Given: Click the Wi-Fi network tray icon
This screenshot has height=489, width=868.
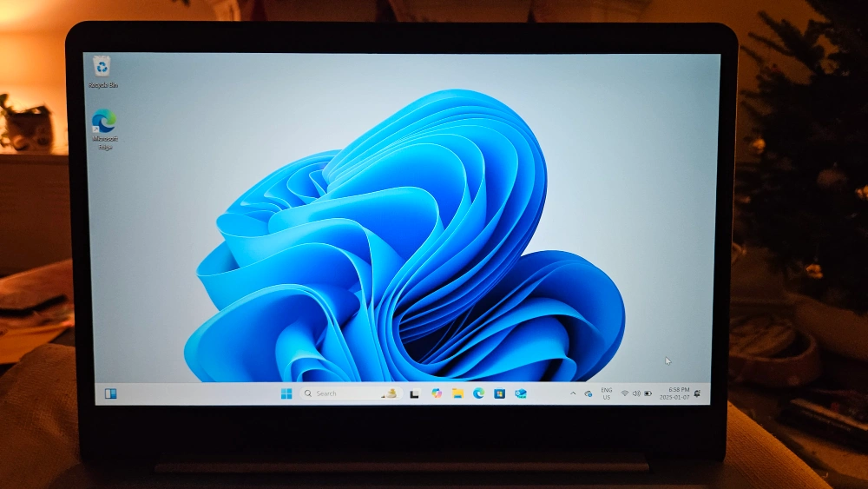Looking at the screenshot, I should [x=624, y=393].
